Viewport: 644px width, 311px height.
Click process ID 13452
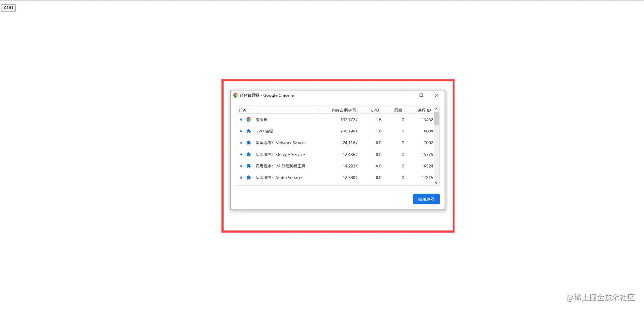pyautogui.click(x=427, y=120)
